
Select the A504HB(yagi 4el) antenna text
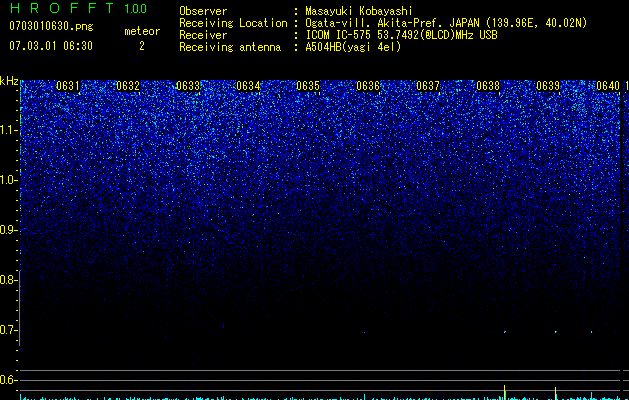(x=353, y=47)
